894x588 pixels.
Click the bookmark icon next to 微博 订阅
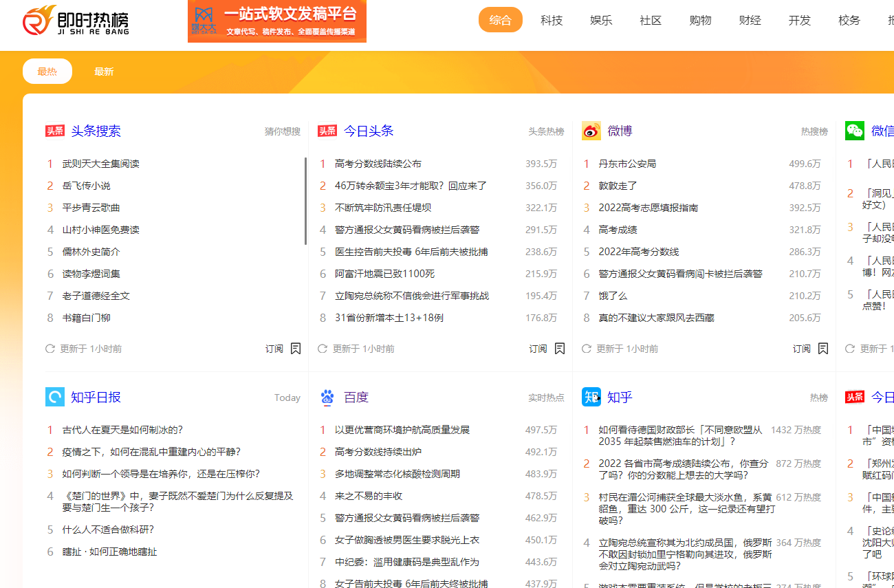(x=822, y=348)
